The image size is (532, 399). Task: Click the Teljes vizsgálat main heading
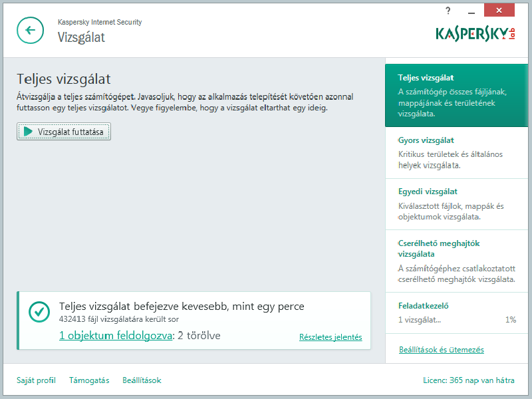click(x=64, y=79)
